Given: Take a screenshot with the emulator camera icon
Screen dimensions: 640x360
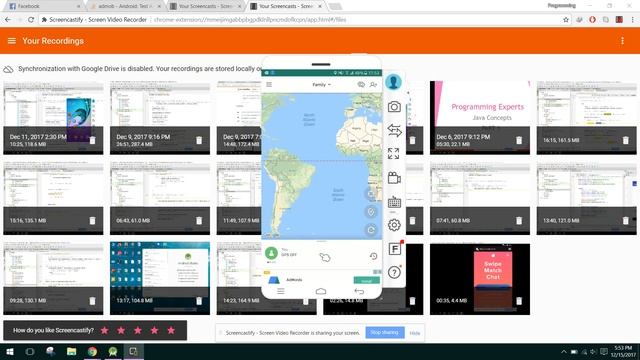Looking at the screenshot, I should [x=394, y=107].
